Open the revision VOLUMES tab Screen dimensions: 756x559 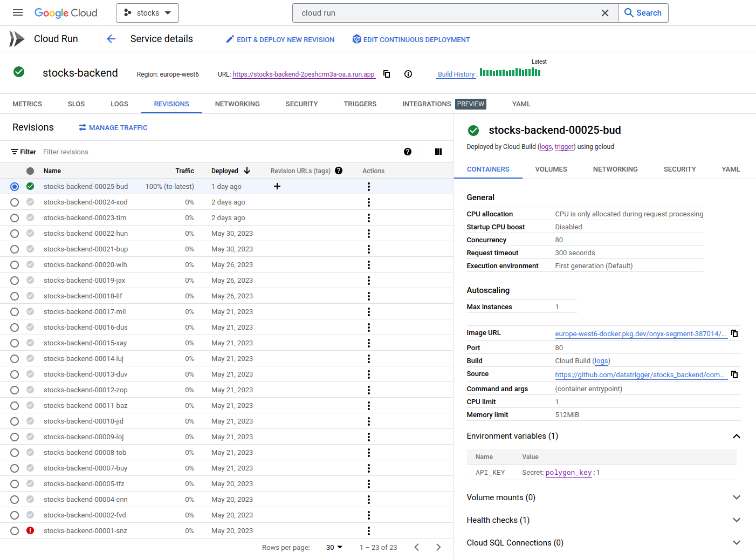tap(551, 169)
